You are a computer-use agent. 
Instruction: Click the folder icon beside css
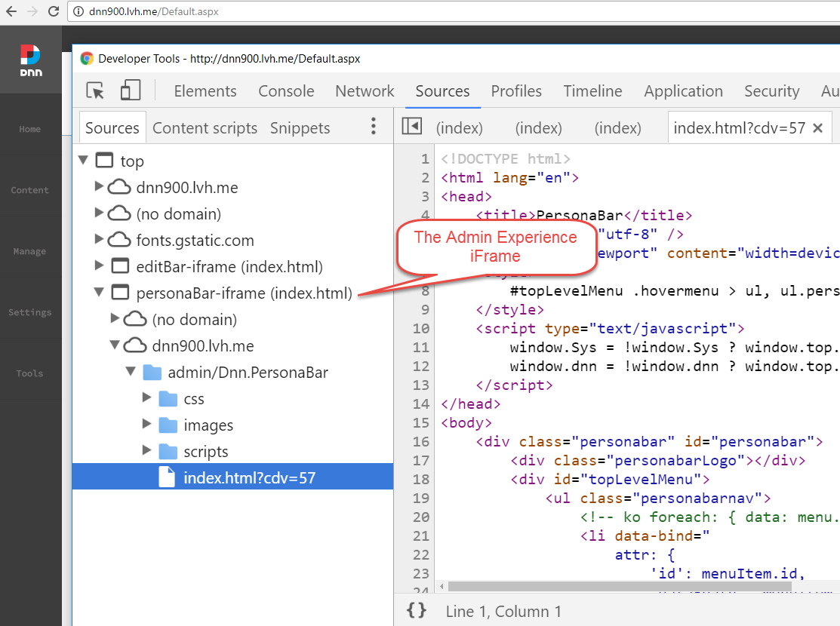[168, 398]
